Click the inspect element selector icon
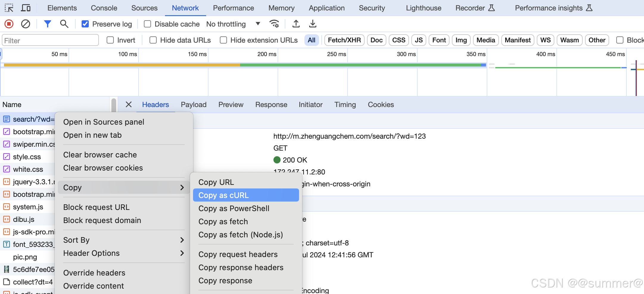Image resolution: width=644 pixels, height=294 pixels. pos(9,8)
